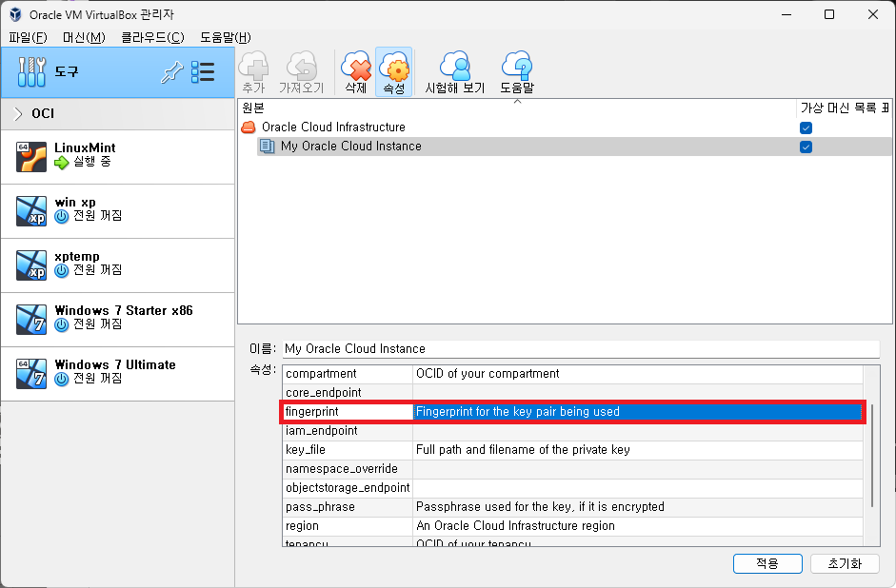Select the win xp VM icon
The image size is (896, 588).
[30, 210]
